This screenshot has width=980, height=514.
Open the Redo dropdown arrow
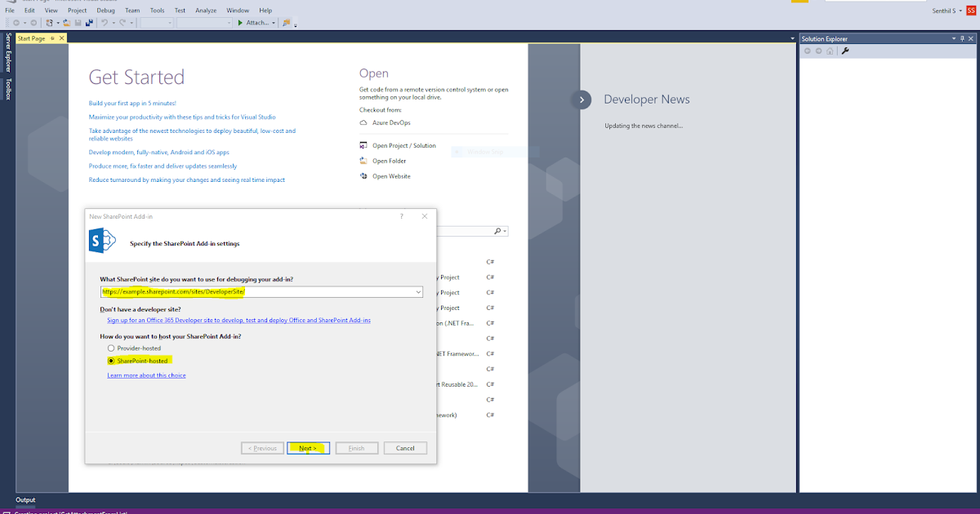click(x=131, y=22)
